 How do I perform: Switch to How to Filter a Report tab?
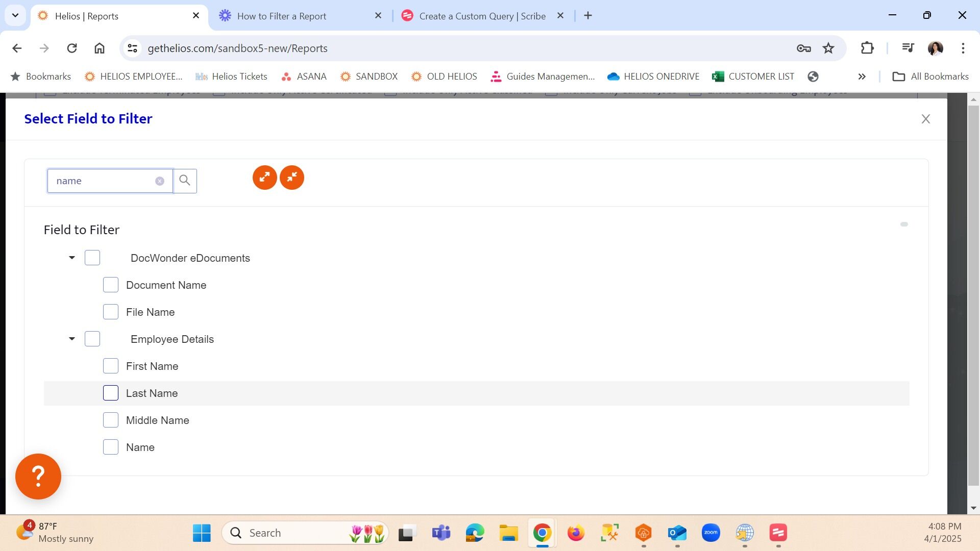tap(281, 16)
